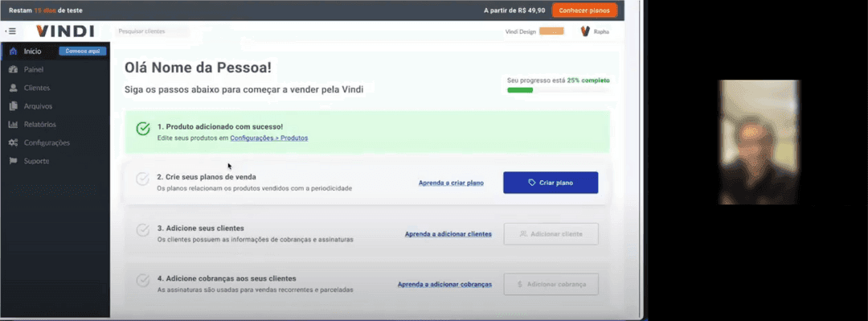Click the Painel dashboard icon
This screenshot has height=321, width=868.
point(14,69)
